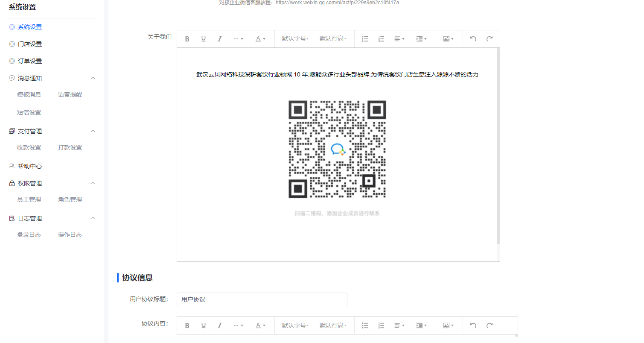Go to 操作日志 page
The width and height of the screenshot is (644, 343).
(70, 235)
